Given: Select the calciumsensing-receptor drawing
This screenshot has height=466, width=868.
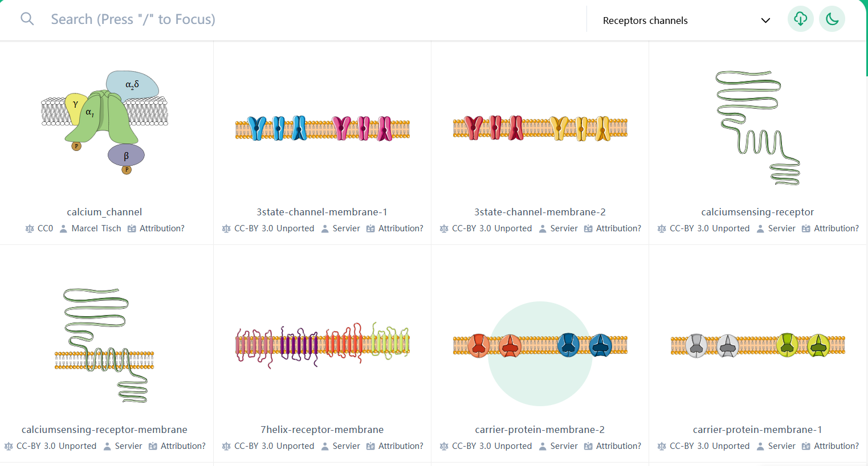Looking at the screenshot, I should pos(757,128).
